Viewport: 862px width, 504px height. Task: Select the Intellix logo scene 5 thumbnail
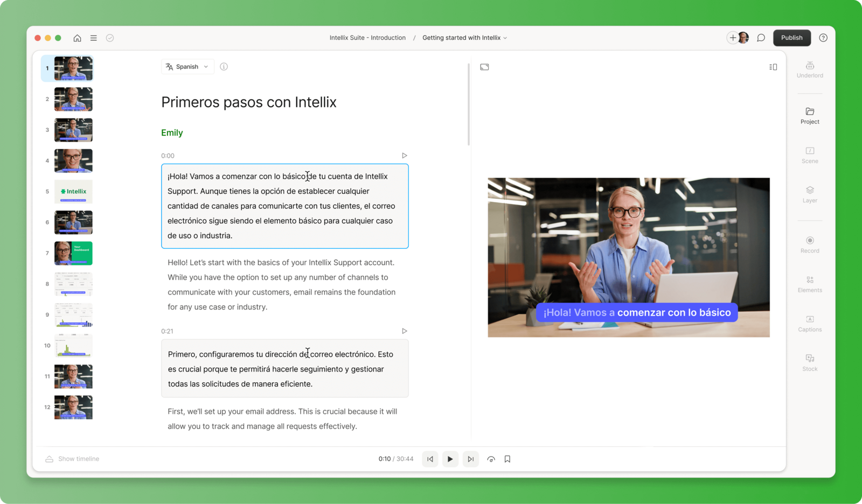tap(73, 191)
